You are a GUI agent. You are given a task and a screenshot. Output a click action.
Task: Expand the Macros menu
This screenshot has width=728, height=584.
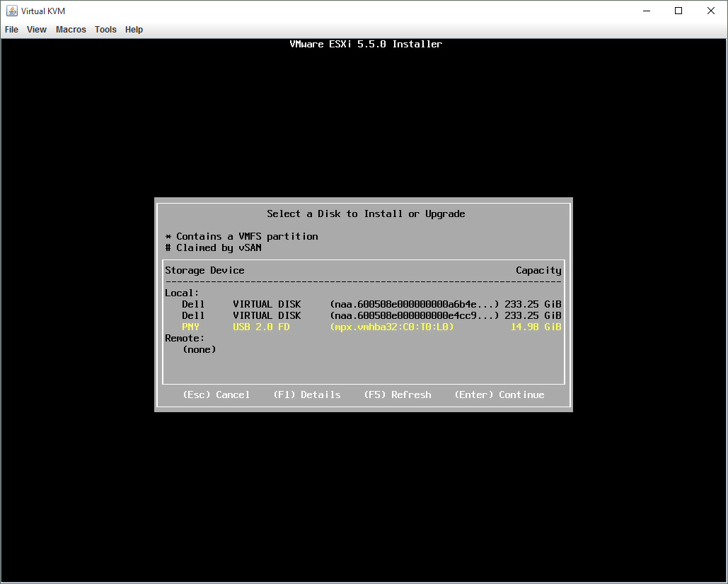coord(71,30)
